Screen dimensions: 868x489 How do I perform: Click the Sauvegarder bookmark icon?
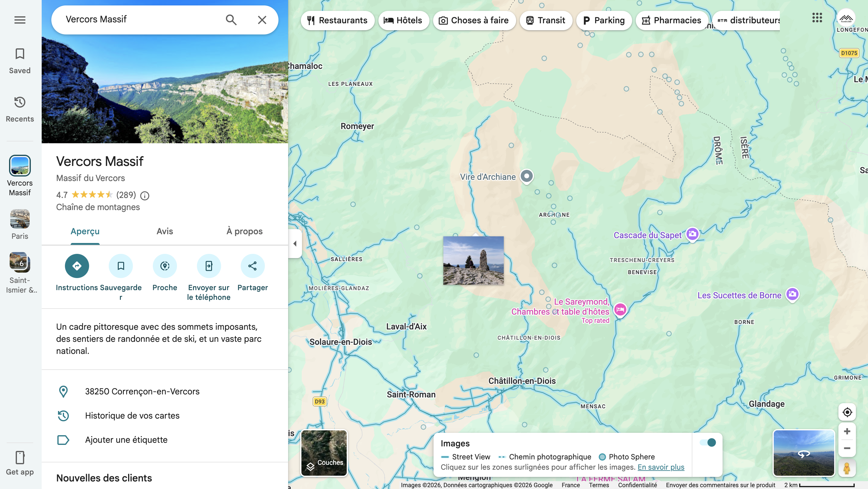[121, 266]
